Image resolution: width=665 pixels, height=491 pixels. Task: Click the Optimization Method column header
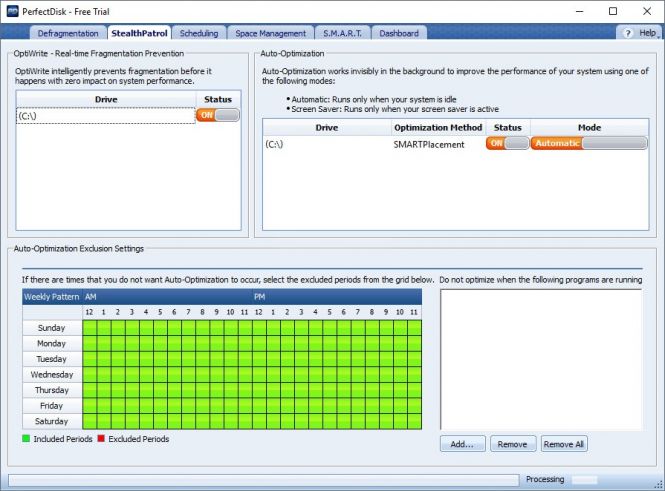click(438, 128)
